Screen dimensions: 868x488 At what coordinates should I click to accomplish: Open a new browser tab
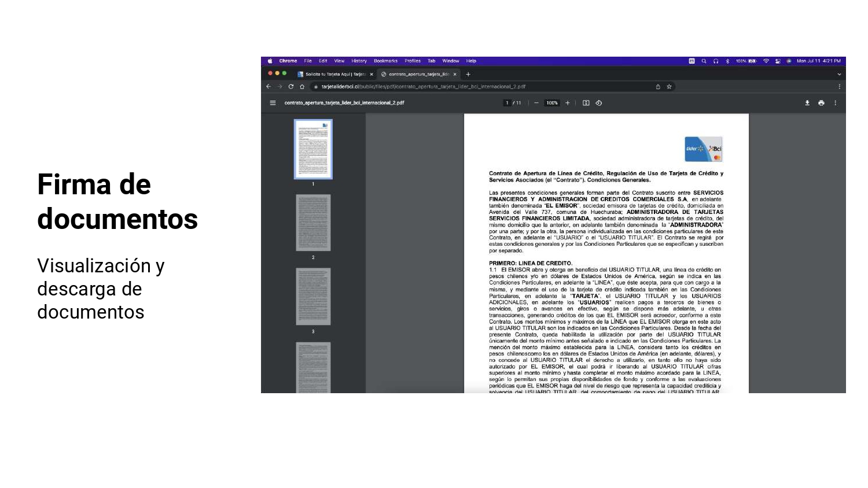click(468, 74)
